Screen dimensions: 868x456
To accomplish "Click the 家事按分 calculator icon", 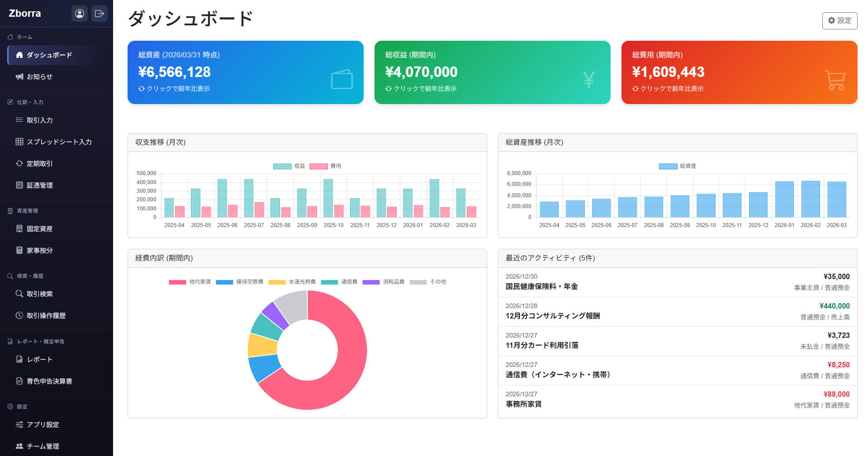I will pos(19,250).
